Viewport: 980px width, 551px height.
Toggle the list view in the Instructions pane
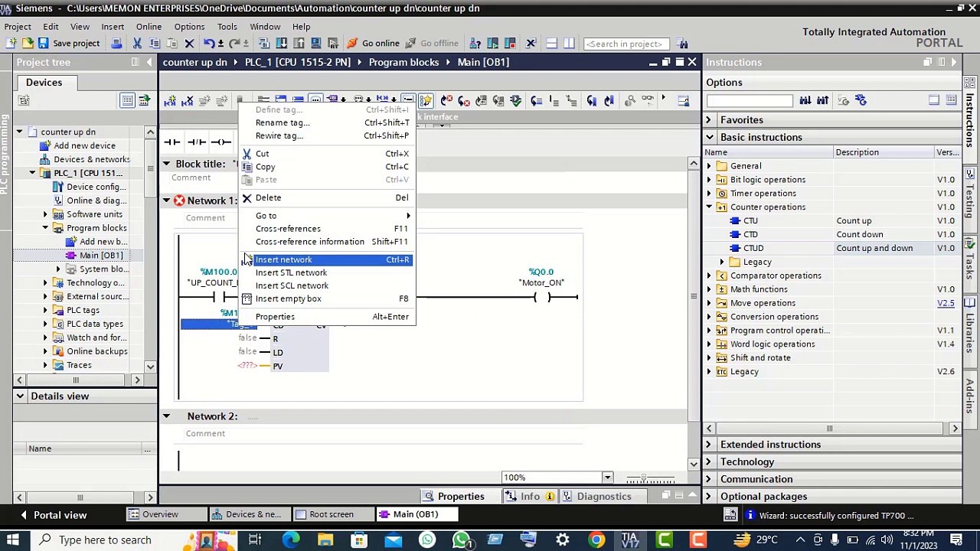click(934, 100)
